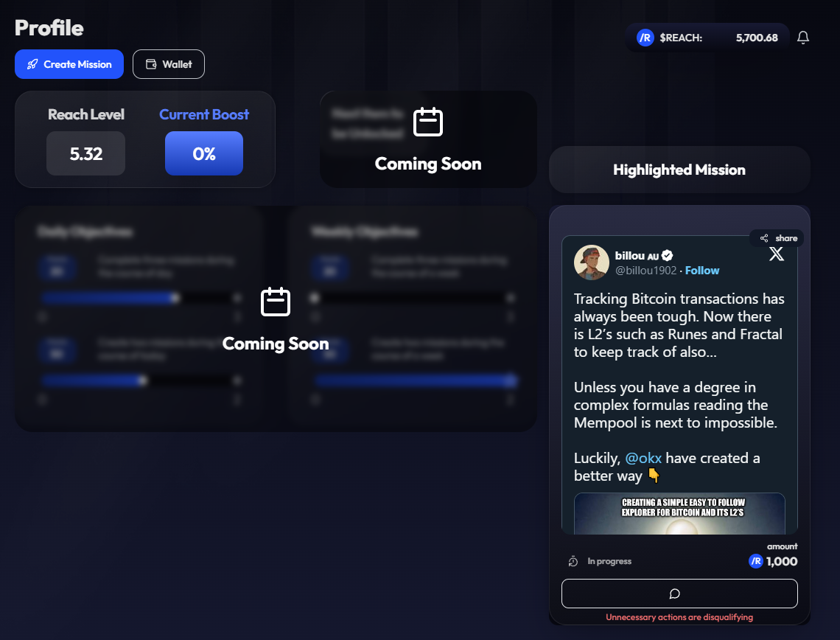The height and width of the screenshot is (640, 840).
Task: Click the notification bell icon
Action: click(x=803, y=38)
